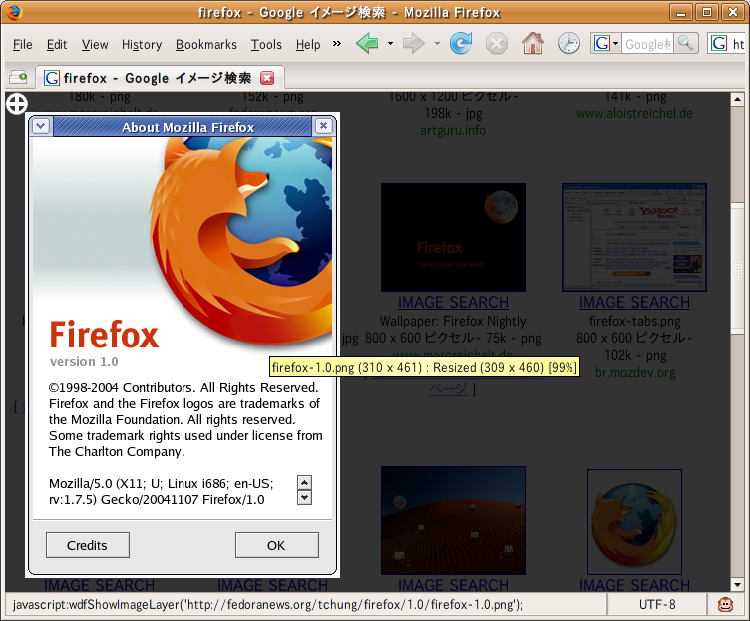
Task: Reload the page with the Reload icon
Action: coord(461,44)
